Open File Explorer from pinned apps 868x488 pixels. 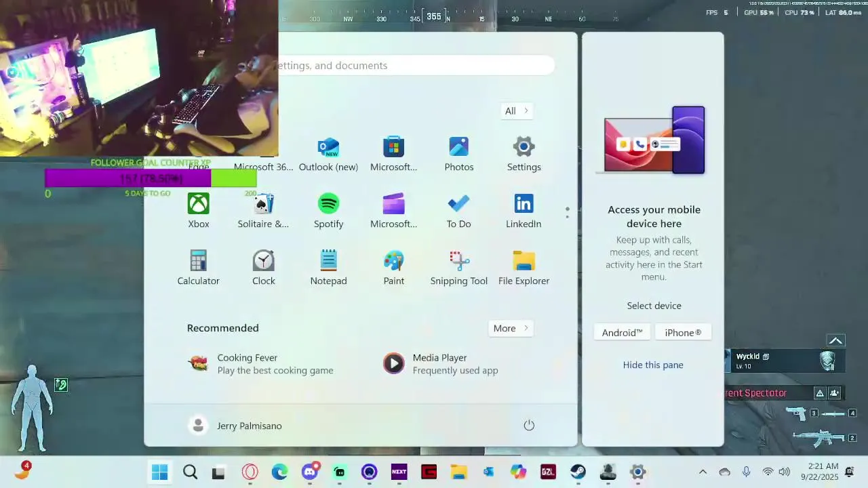[524, 268]
